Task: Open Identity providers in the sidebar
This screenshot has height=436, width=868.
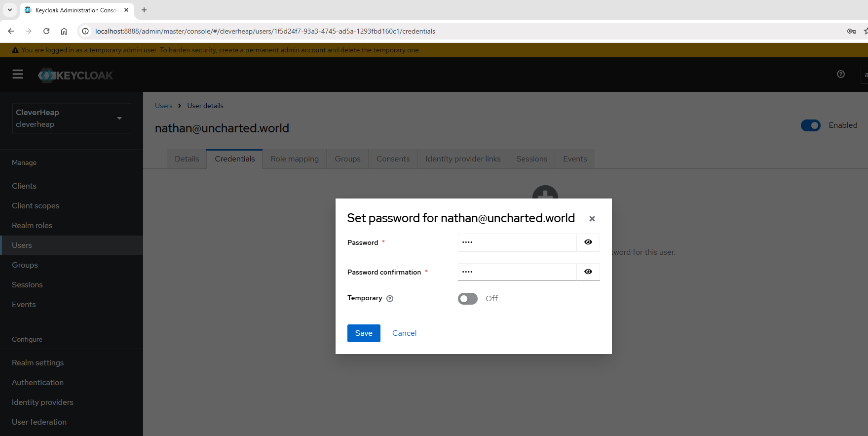Action: click(72, 402)
